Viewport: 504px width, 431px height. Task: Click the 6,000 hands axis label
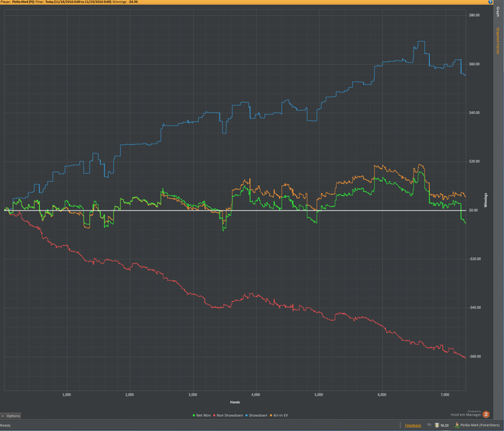tap(382, 395)
